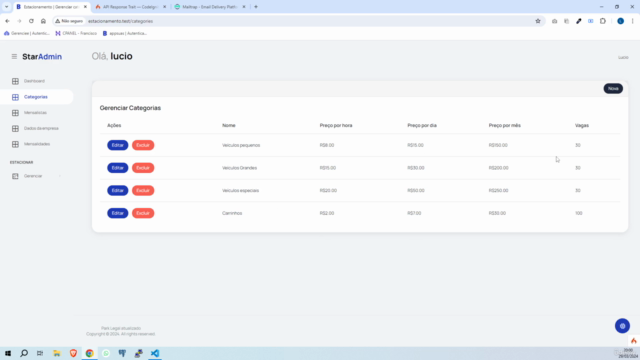The height and width of the screenshot is (360, 640).
Task: Open Mensalistas in the sidebar
Action: [x=35, y=113]
